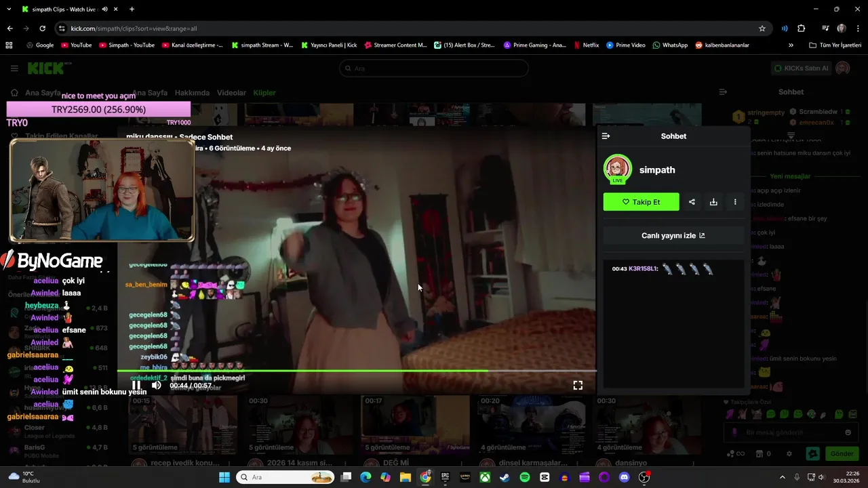
Task: Click the Windows taskbar search box
Action: click(x=287, y=477)
